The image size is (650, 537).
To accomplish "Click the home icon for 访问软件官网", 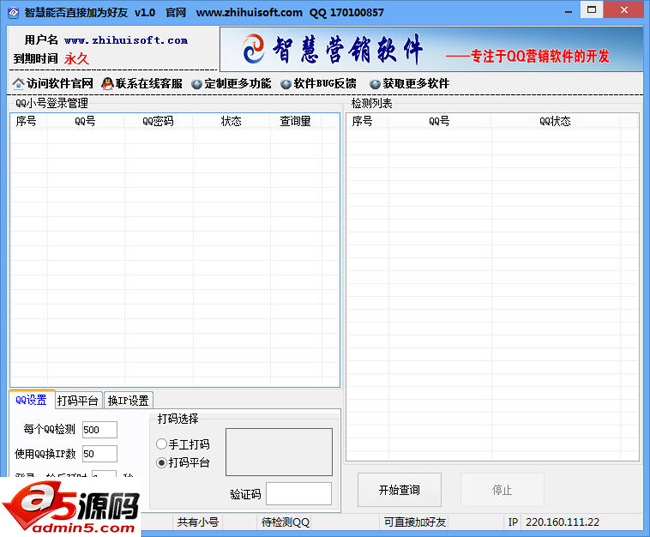I will [18, 84].
